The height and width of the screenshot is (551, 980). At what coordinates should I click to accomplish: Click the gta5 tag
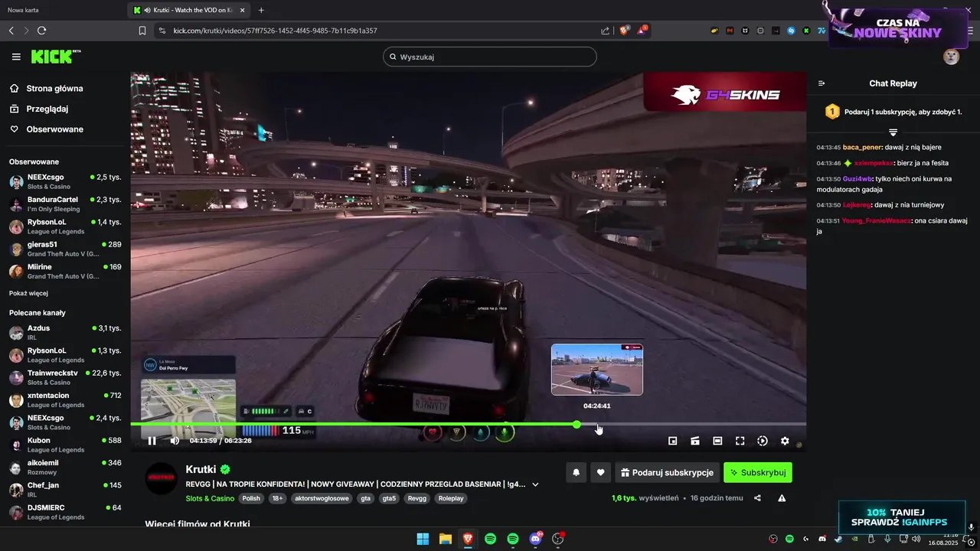point(390,498)
